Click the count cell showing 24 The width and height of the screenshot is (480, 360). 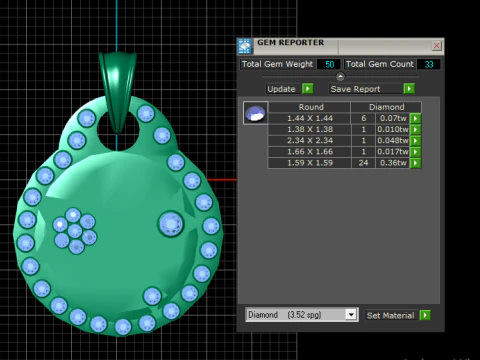click(363, 163)
